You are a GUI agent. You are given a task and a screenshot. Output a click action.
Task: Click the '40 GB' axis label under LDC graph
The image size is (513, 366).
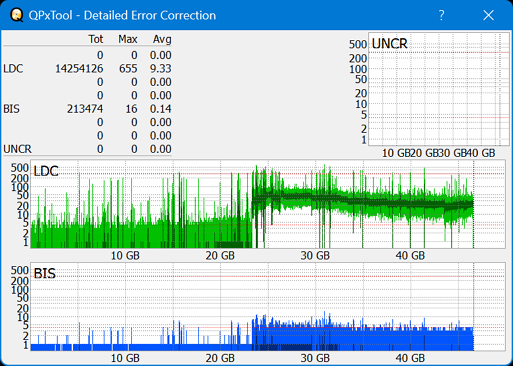[x=410, y=256]
